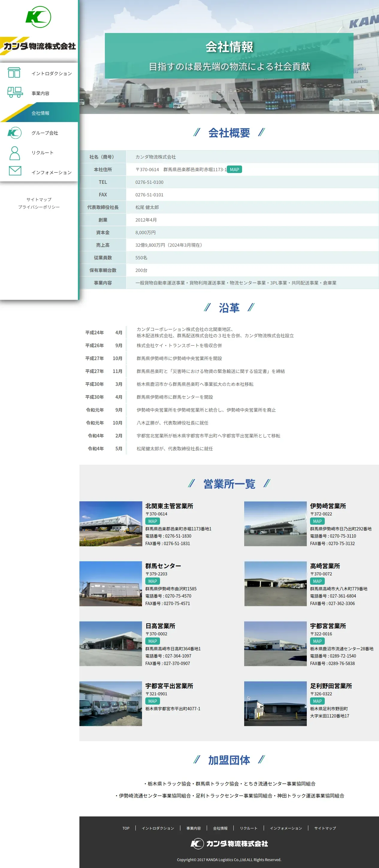
Task: Click the TEL value 0276-51-0100
Action: click(x=150, y=182)
